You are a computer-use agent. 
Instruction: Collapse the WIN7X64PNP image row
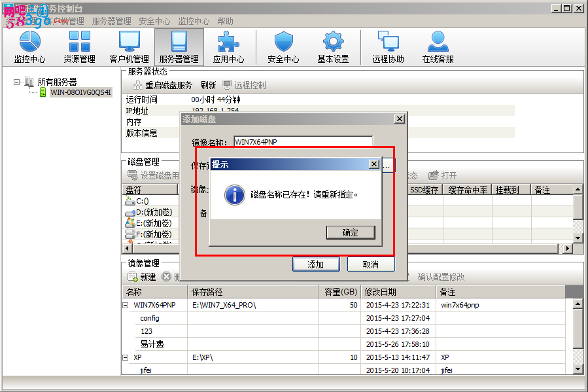[126, 305]
